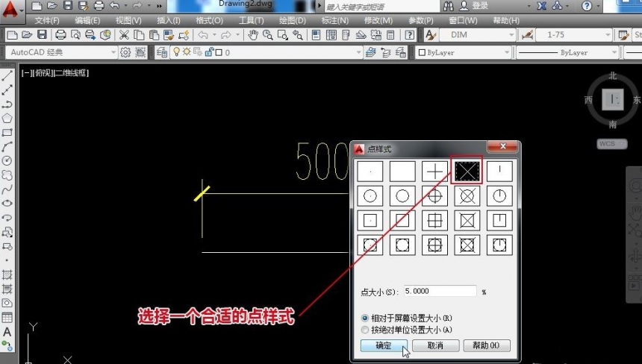Image resolution: width=642 pixels, height=364 pixels.
Task: Choose the X-shaped point style
Action: (467, 171)
